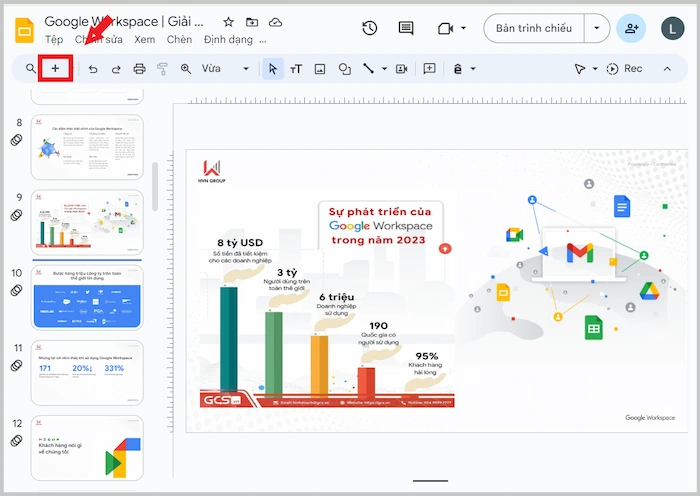Viewport: 700px width, 496px height.
Task: Click the input tools language icon
Action: click(458, 69)
